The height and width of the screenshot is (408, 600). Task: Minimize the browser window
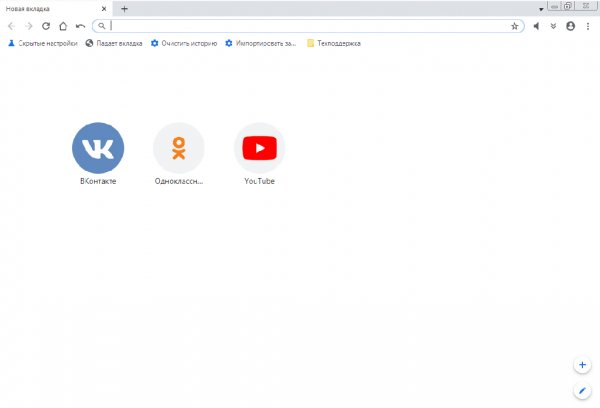554,6
